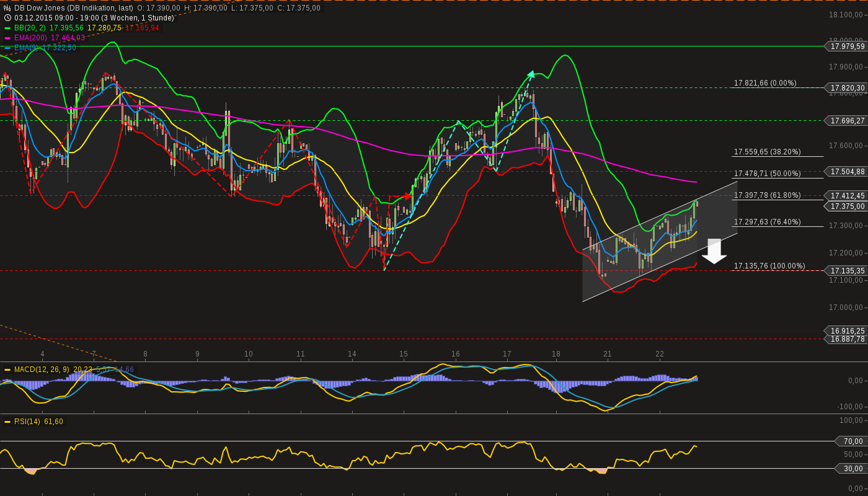Click the date label 14 on time axis
The width and height of the screenshot is (868, 496).
[x=352, y=354]
